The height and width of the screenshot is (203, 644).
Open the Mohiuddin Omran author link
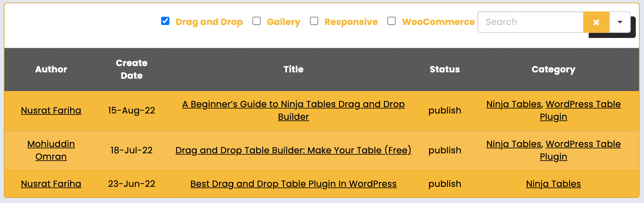51,150
